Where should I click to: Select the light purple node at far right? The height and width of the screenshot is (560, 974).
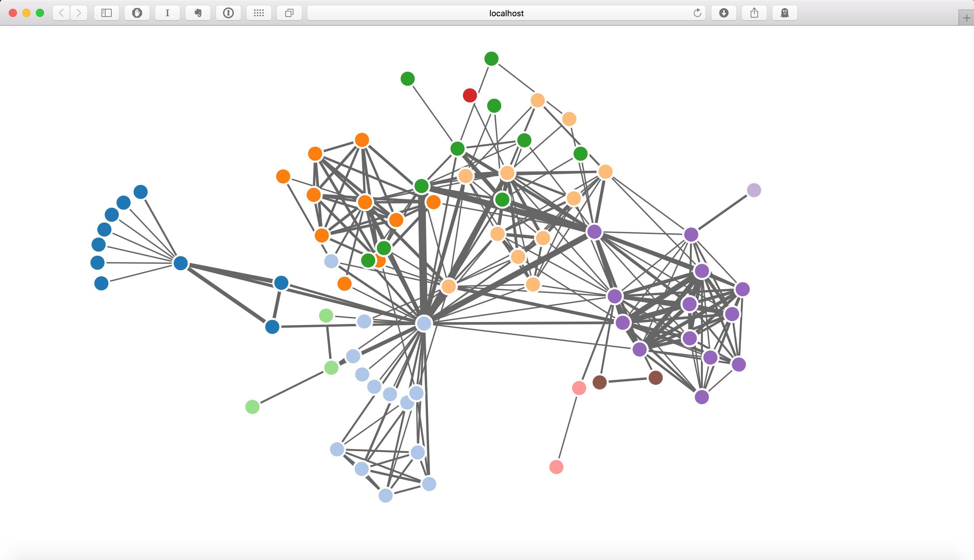[754, 190]
